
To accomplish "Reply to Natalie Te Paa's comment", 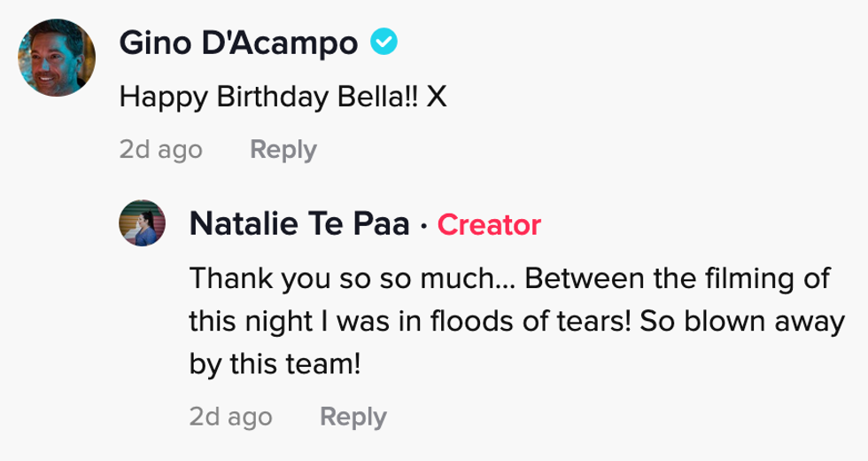I will coord(353,416).
